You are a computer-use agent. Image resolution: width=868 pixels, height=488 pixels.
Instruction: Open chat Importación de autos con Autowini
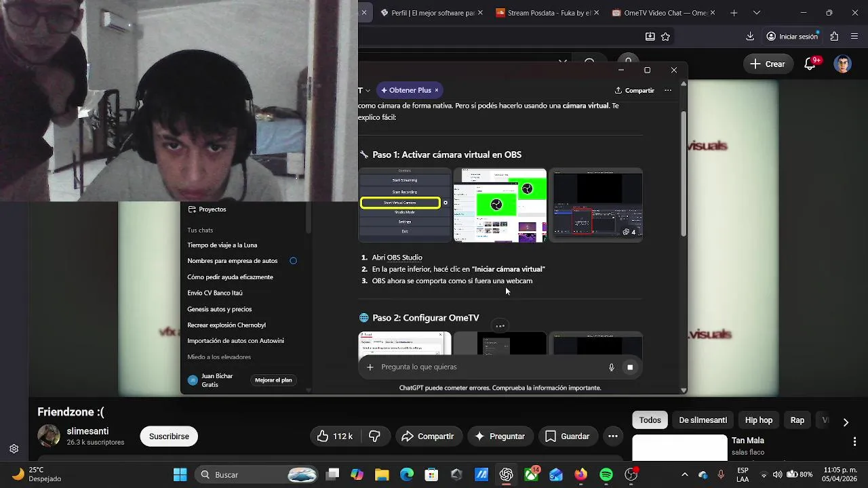point(236,341)
